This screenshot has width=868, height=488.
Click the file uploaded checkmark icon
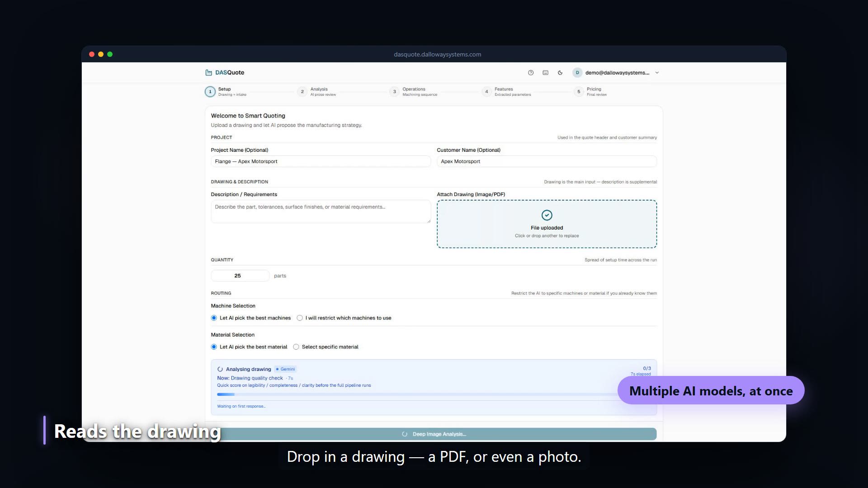547,215
